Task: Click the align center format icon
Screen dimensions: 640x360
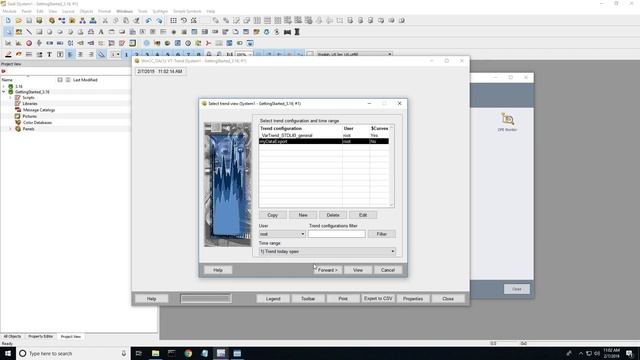Action: point(80,54)
